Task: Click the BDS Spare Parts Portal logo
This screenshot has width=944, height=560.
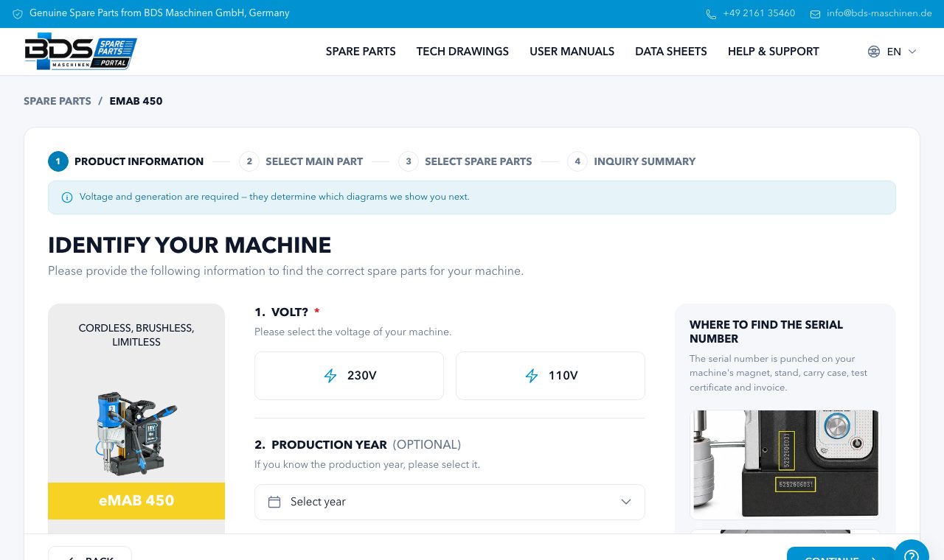Action: (x=80, y=52)
